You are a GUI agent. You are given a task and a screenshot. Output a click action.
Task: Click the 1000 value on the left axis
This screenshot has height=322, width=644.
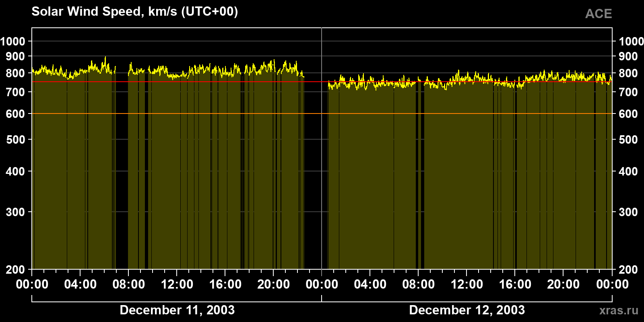coord(12,41)
